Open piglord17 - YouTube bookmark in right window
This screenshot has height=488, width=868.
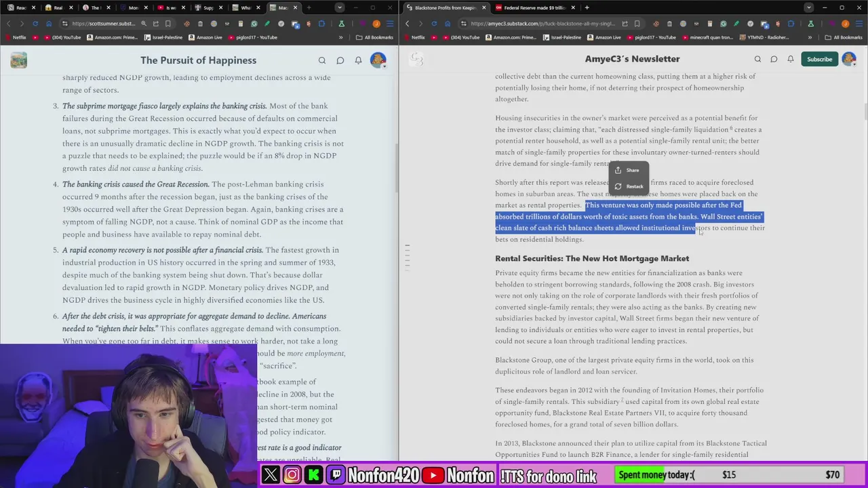(x=652, y=37)
